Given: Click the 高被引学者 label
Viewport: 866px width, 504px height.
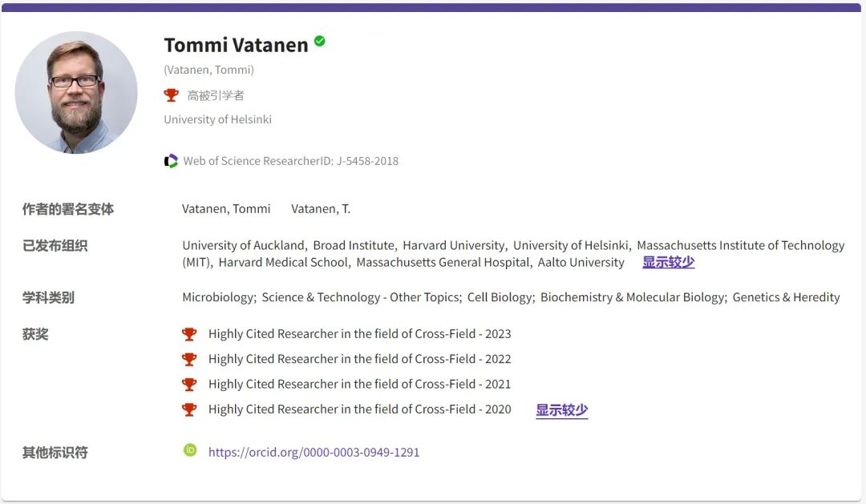Looking at the screenshot, I should [x=216, y=95].
